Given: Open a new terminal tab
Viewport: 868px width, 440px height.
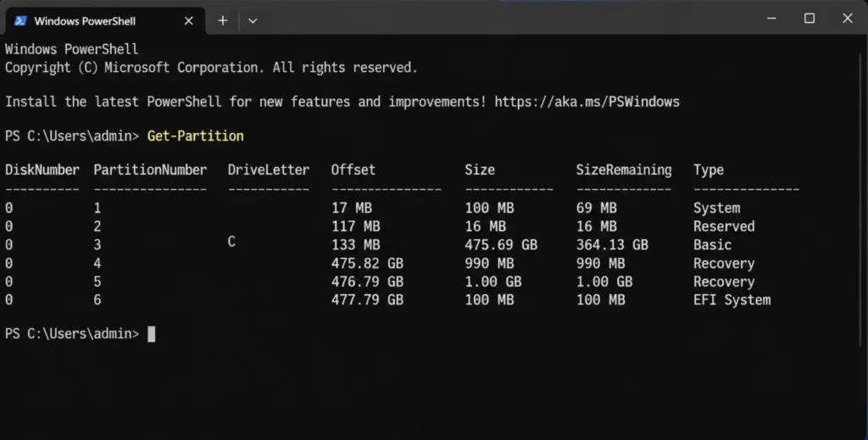Looking at the screenshot, I should coord(223,21).
